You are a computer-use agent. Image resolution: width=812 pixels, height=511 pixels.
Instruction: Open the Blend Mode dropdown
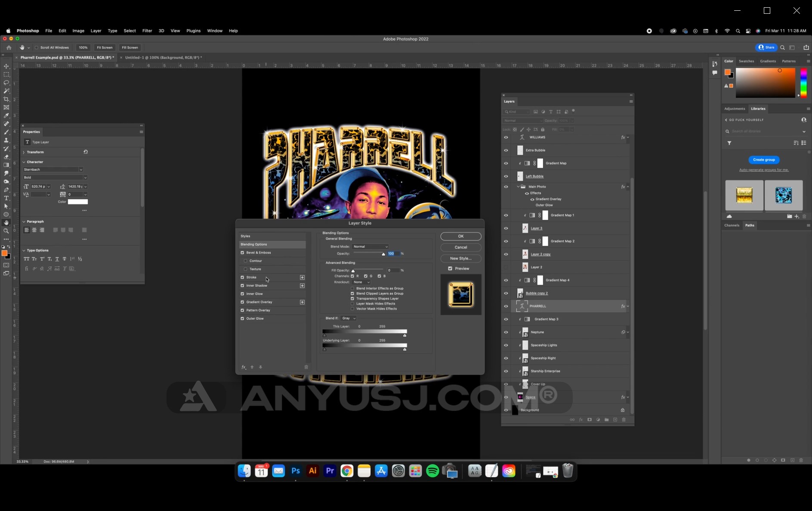(370, 247)
